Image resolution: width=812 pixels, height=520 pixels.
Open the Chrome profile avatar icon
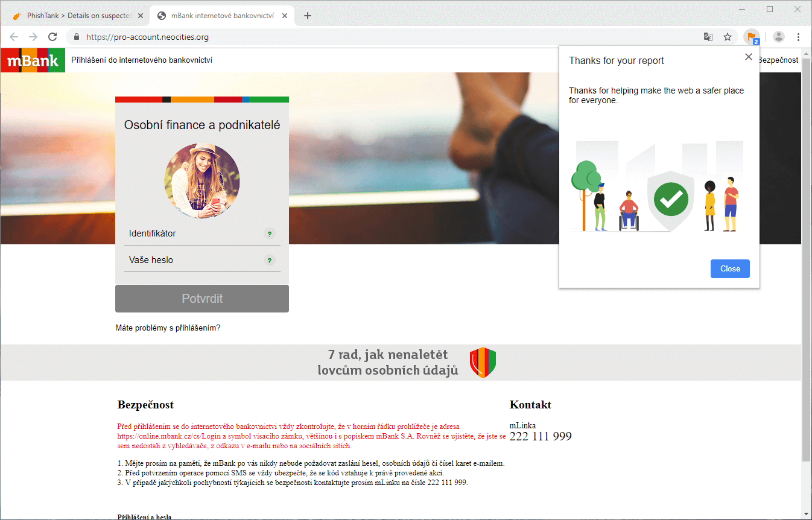coord(779,37)
